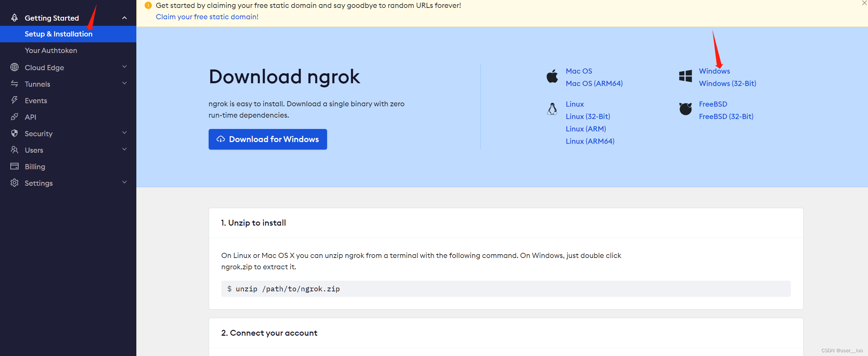Download the FreeBSD build
The width and height of the screenshot is (868, 356).
click(x=713, y=104)
